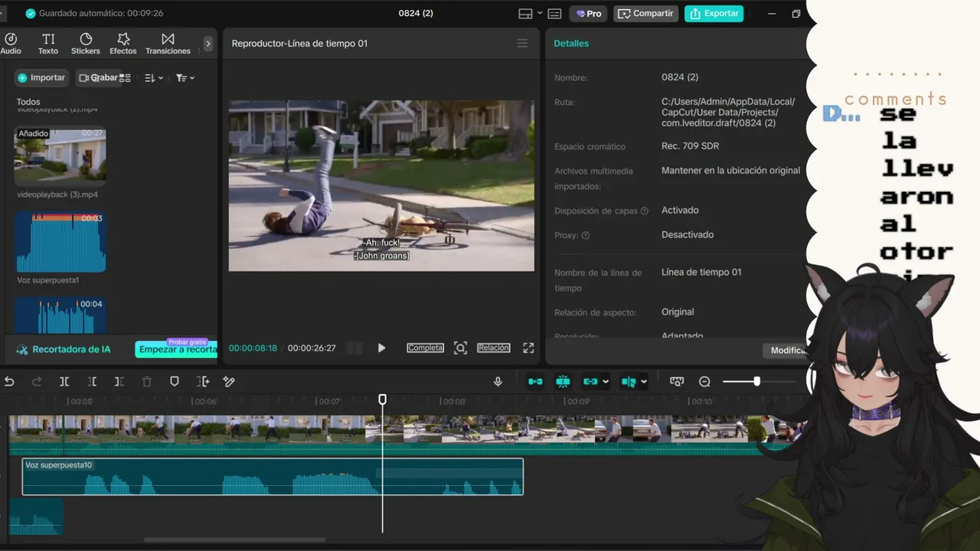Toggle the main track magnet
This screenshot has width=980, height=551.
pyautogui.click(x=535, y=381)
